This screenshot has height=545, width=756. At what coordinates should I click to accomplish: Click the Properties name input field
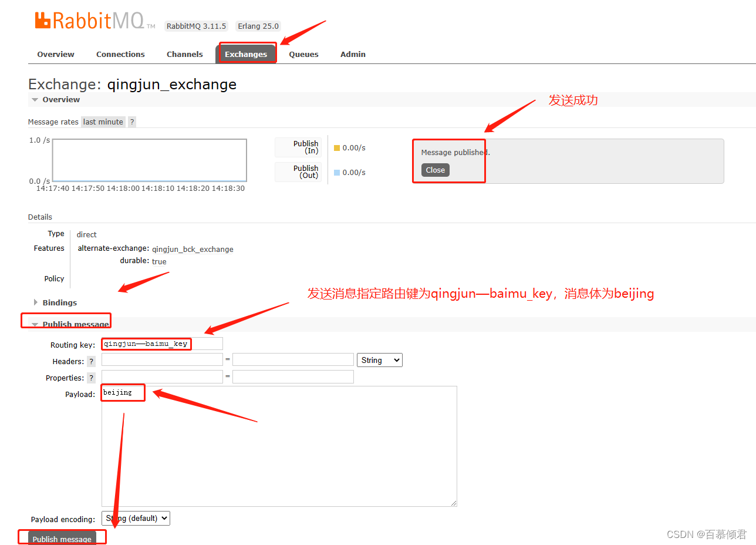coord(162,376)
